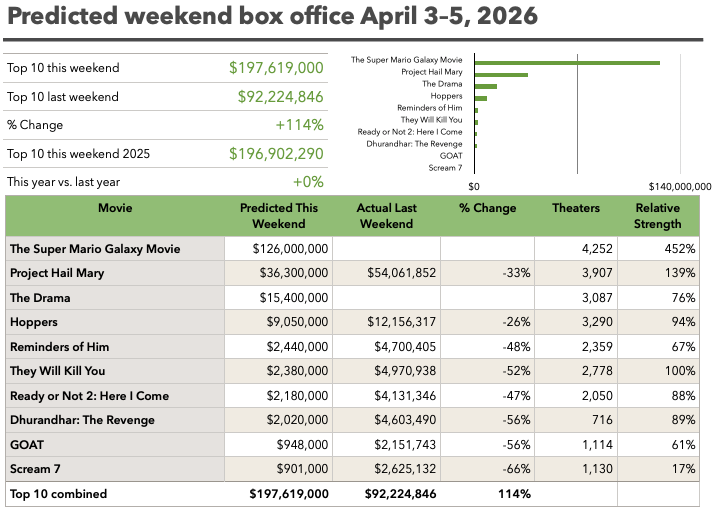Select the $140,000,000 chart axis label
Screen dimensions: 720x520
(x=680, y=186)
